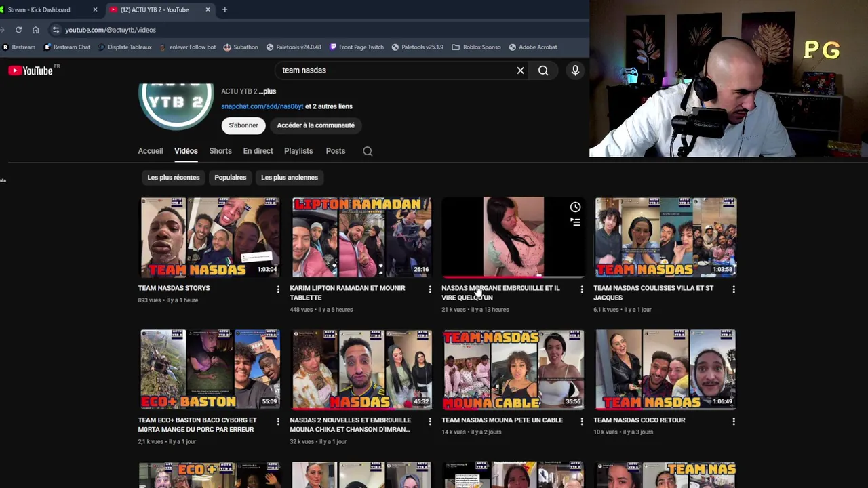Open the Front Page Twitch bookmark
This screenshot has height=488, width=868.
[x=357, y=47]
